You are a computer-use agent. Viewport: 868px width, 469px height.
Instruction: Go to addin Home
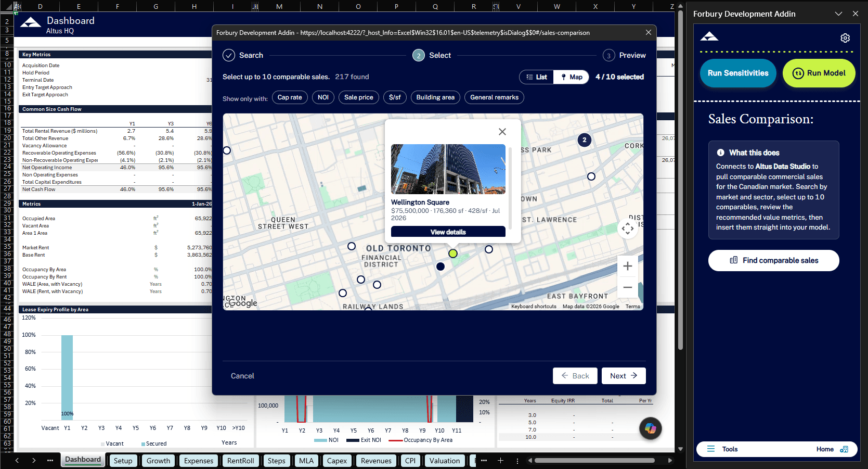[x=832, y=449]
